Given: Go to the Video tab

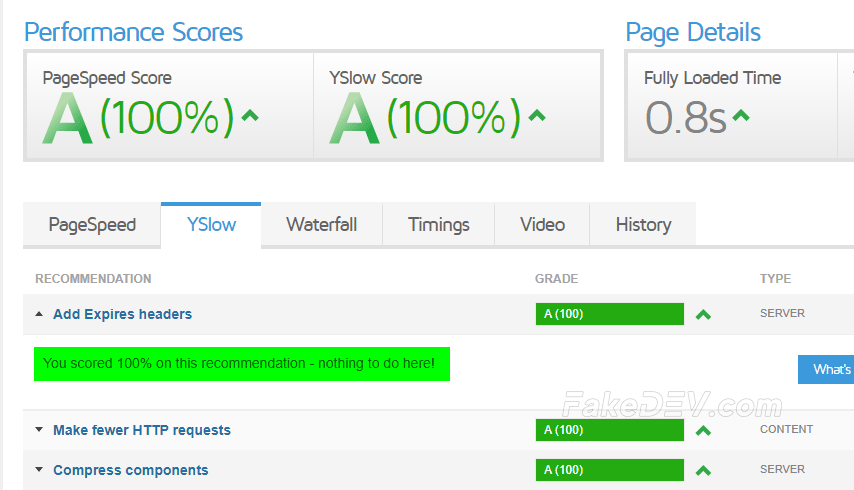Looking at the screenshot, I should click(x=542, y=225).
